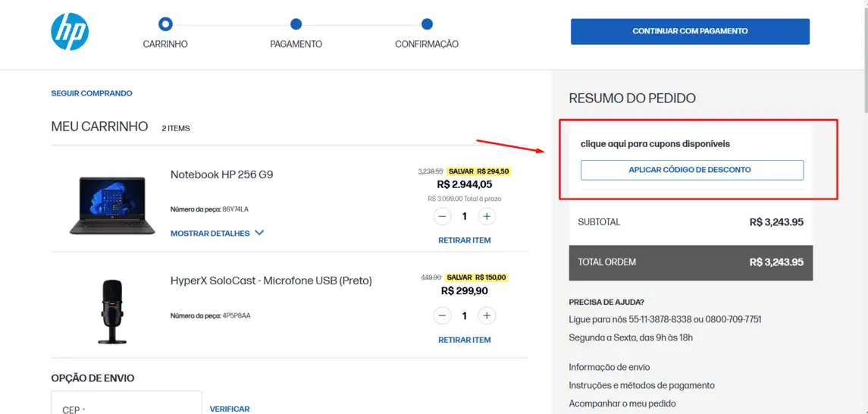Click Continuar com Pagamento button
This screenshot has width=868, height=414.
click(x=690, y=32)
